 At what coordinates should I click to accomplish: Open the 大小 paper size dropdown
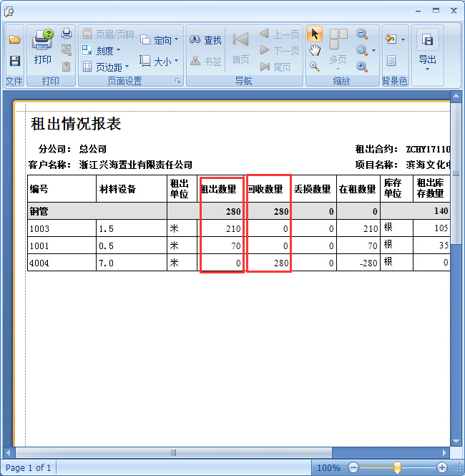159,62
